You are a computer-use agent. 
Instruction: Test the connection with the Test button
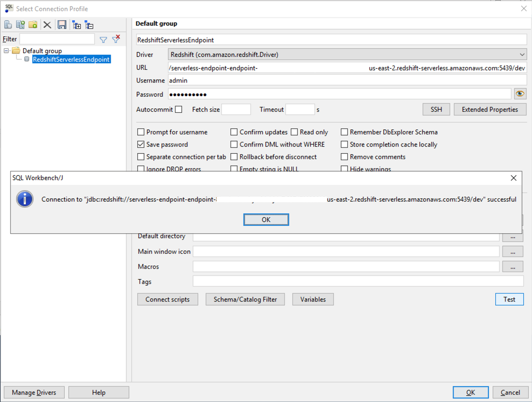click(509, 299)
